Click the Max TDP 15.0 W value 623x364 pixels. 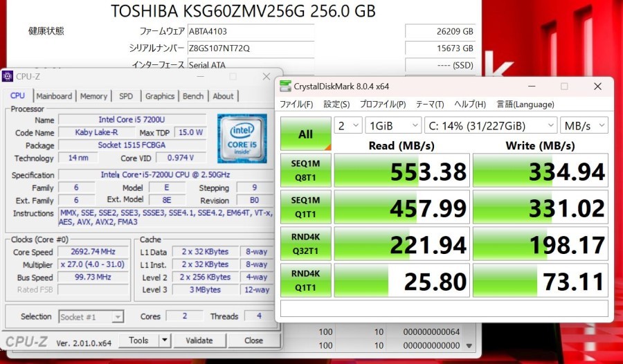(191, 132)
